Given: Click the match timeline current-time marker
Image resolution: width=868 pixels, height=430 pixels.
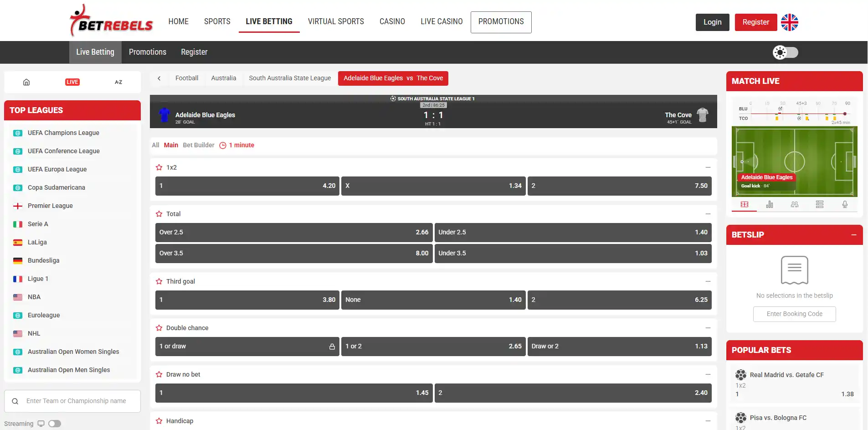Looking at the screenshot, I should (x=845, y=114).
